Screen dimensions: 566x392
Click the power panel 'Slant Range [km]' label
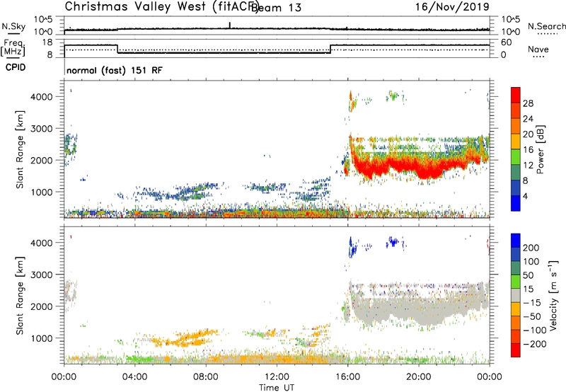pos(20,150)
